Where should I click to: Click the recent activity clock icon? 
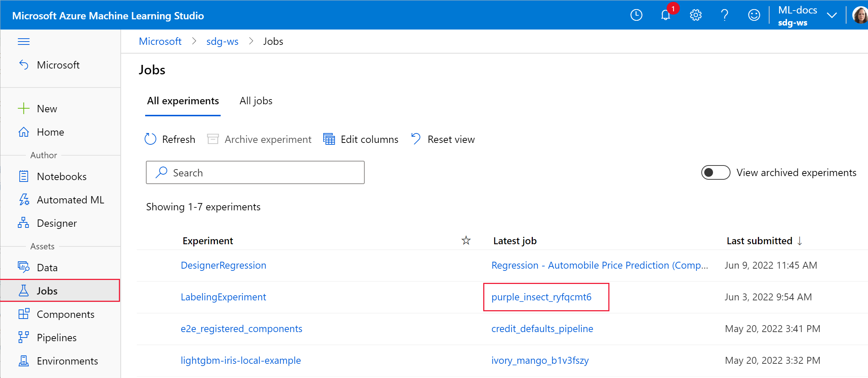[x=636, y=15]
